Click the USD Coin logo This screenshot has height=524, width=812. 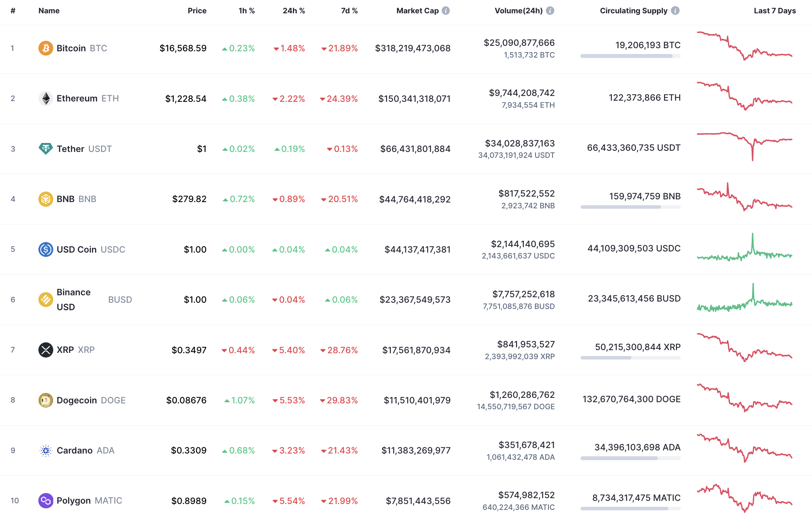[46, 249]
